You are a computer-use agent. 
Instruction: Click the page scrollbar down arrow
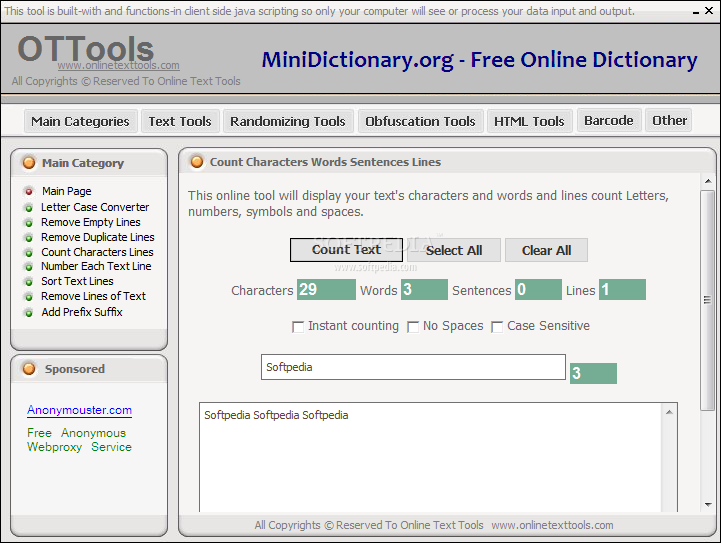[708, 505]
